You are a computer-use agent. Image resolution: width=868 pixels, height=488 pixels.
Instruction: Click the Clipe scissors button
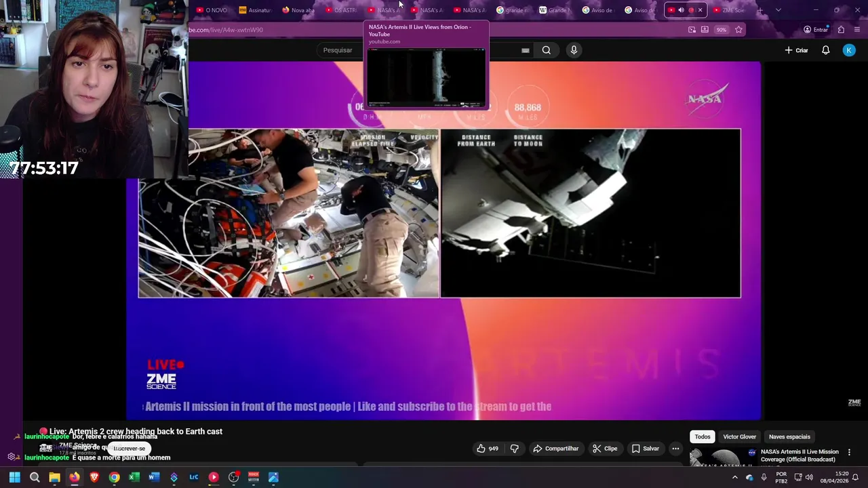[605, 448]
